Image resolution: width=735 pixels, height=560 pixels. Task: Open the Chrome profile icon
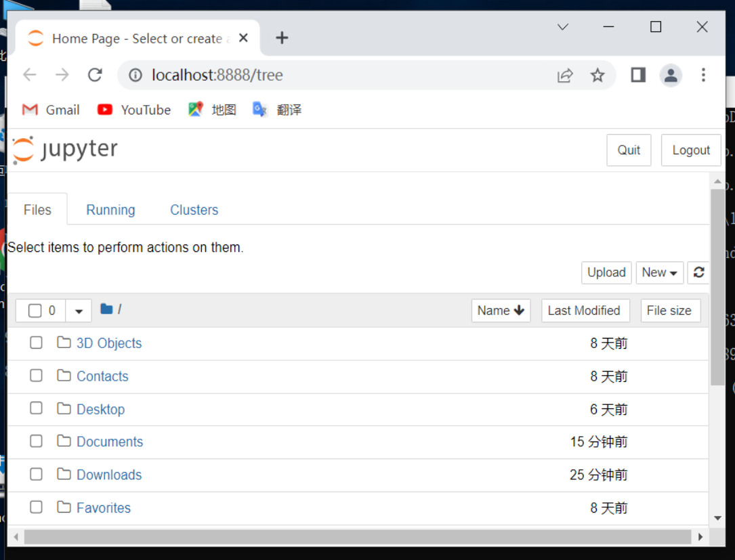(671, 75)
